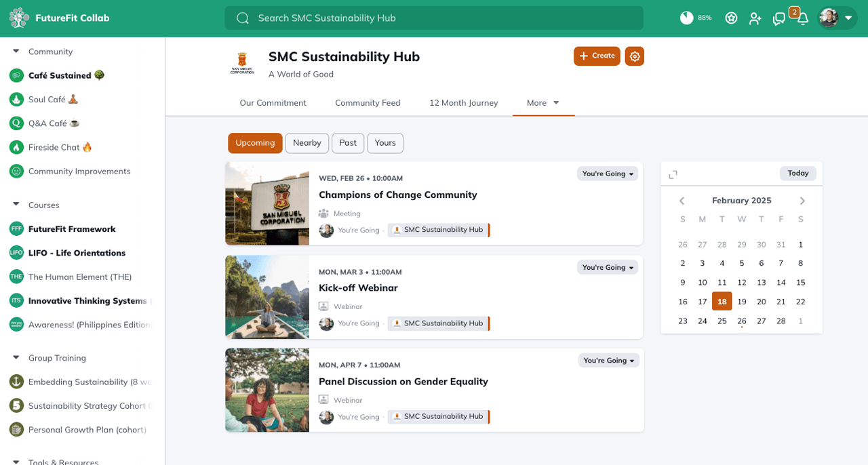Collapse the Community sidebar section
The image size is (868, 465).
click(x=16, y=52)
